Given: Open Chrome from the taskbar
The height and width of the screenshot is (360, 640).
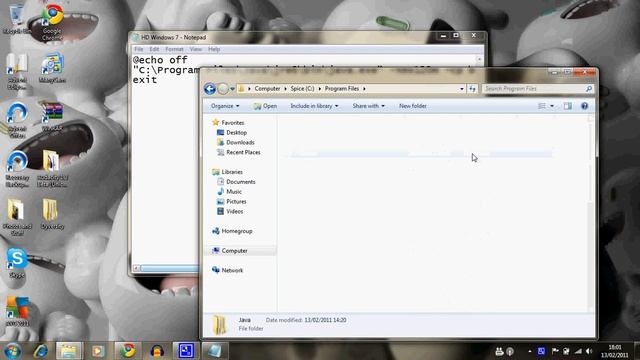Looking at the screenshot, I should (x=127, y=351).
